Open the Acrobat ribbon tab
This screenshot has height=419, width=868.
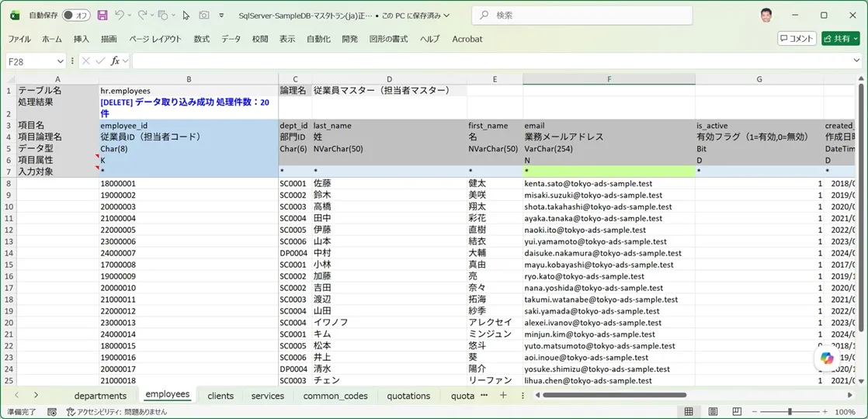click(x=467, y=40)
